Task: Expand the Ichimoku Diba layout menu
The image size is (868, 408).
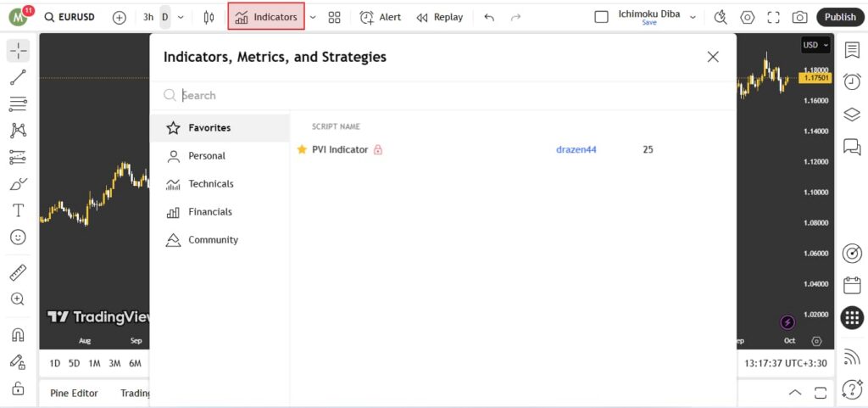Action: [693, 17]
